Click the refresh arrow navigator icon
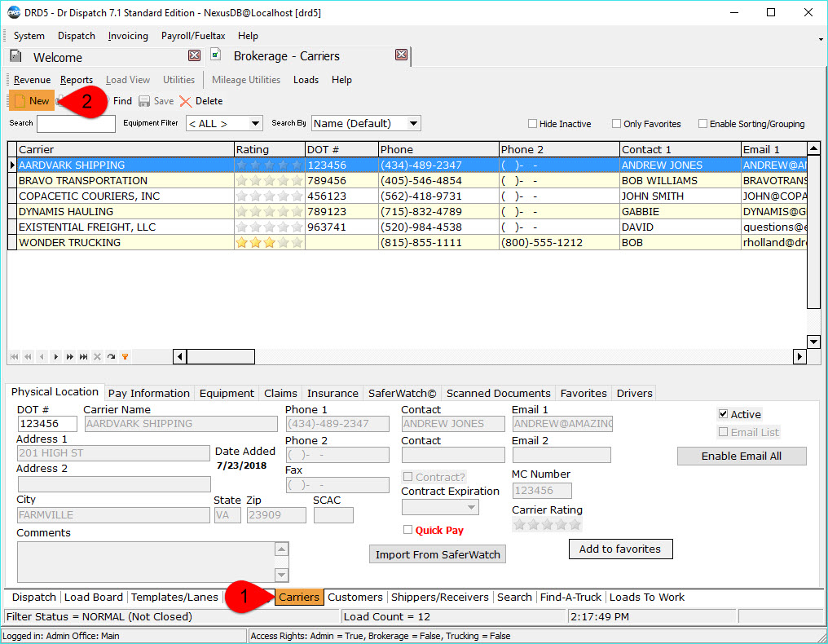 tap(111, 356)
